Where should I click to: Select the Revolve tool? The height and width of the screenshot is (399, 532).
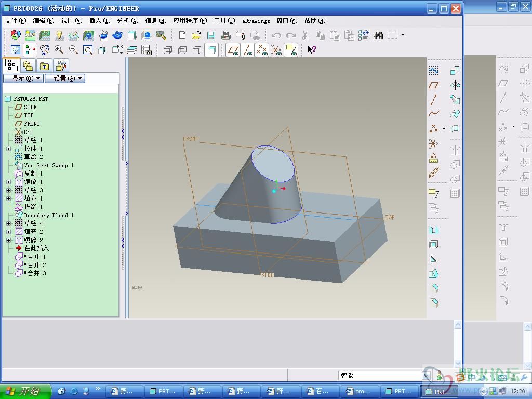[x=455, y=85]
